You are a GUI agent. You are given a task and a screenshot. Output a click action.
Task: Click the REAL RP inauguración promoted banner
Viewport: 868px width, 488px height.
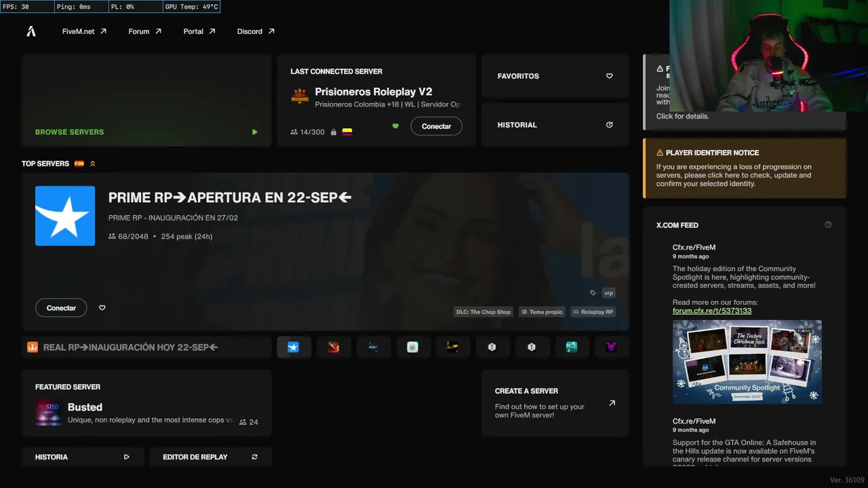point(146,347)
